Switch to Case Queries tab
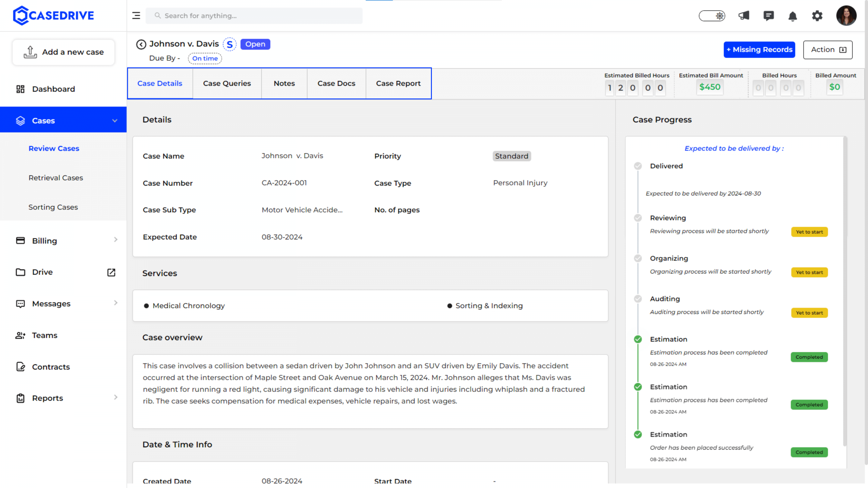The width and height of the screenshot is (868, 488). (x=227, y=83)
